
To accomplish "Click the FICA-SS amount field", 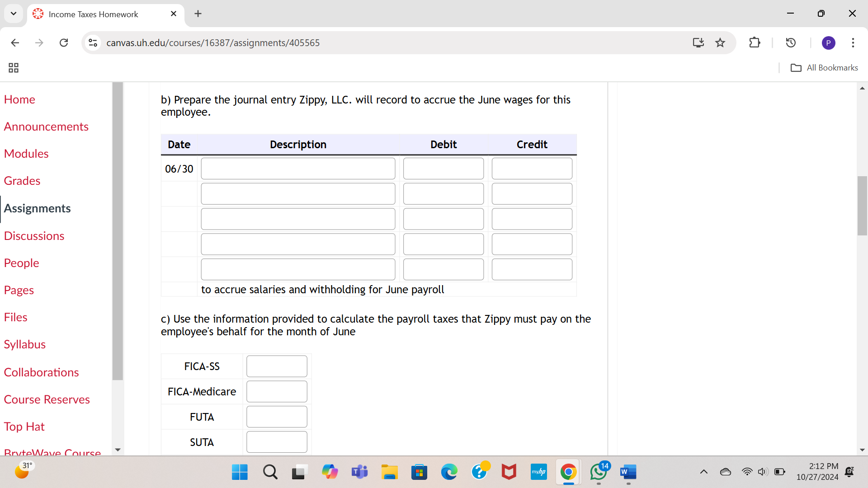I will 277,366.
